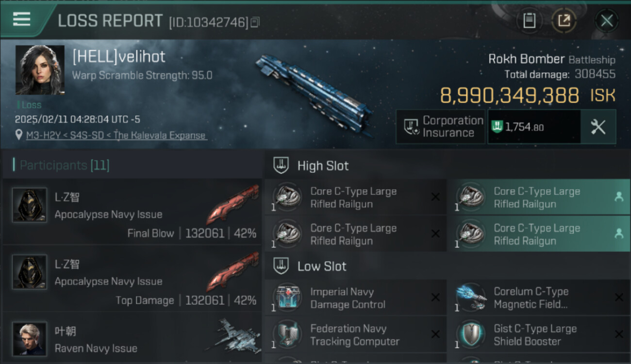Open the hamburger main menu
Viewport: 631px width, 364px height.
22,19
